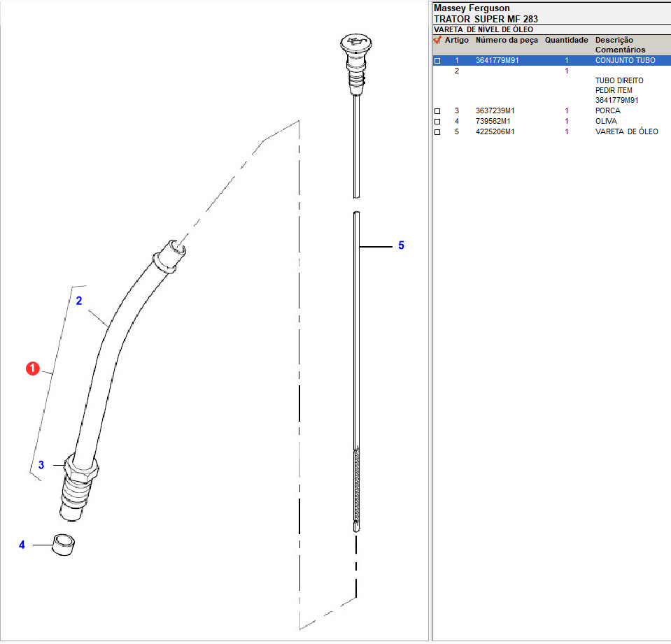This screenshot has height=644, width=671.
Task: Enable the checkbox for VARETA DE ÓLEO row
Action: (x=438, y=132)
